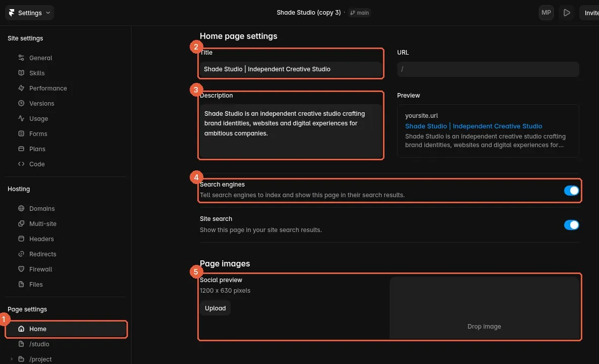
Task: Click the Home page settings heading
Action: pos(238,36)
